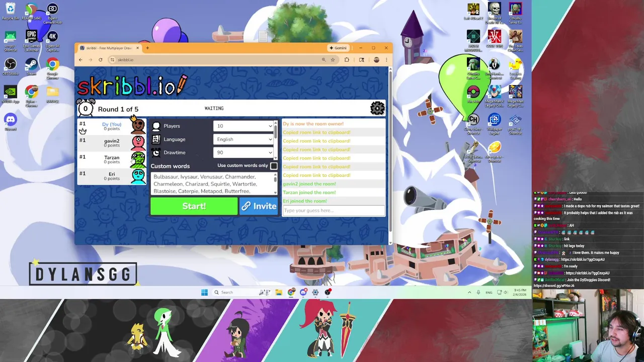Launch Lossless Scaling duck icon
Image resolution: width=644 pixels, height=362 pixels.
515,69
